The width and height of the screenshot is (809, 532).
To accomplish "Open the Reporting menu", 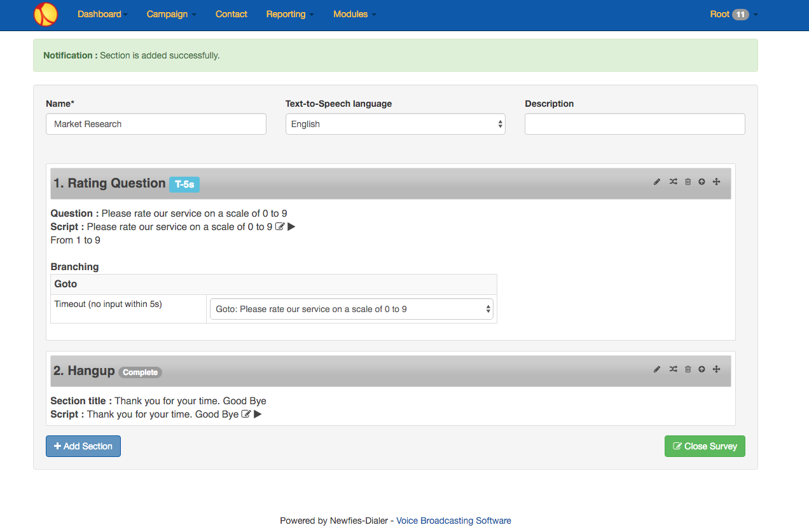I will coord(290,14).
